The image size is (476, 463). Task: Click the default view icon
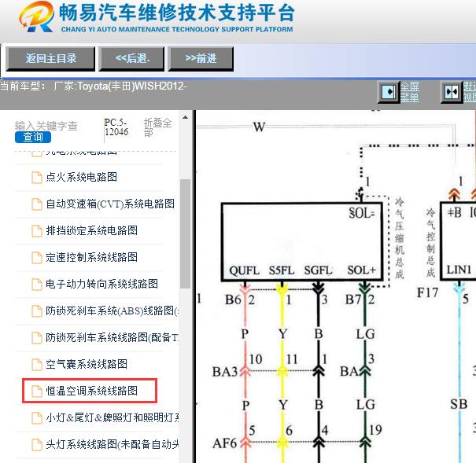coord(451,91)
